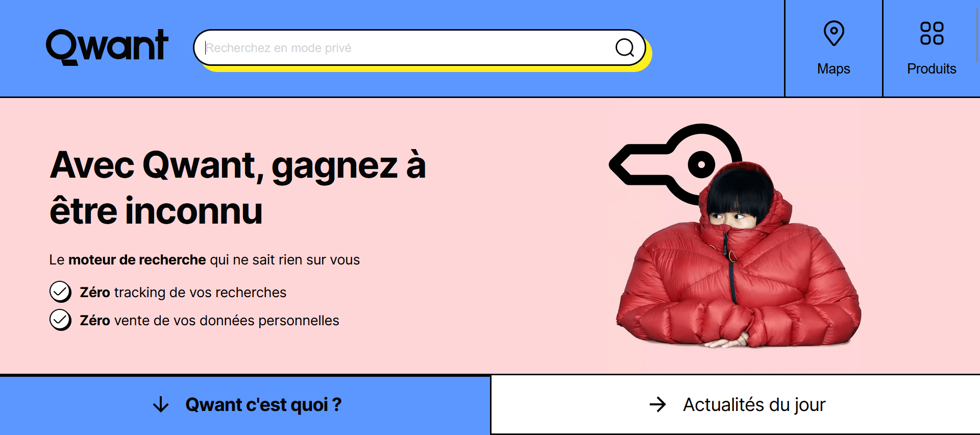Click the person in red puffer jacket image
The image size is (980, 435).
click(x=739, y=255)
